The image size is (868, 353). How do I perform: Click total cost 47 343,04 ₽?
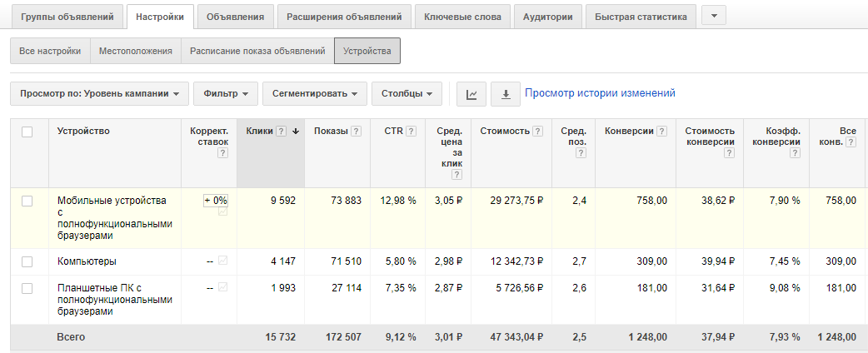tap(516, 336)
